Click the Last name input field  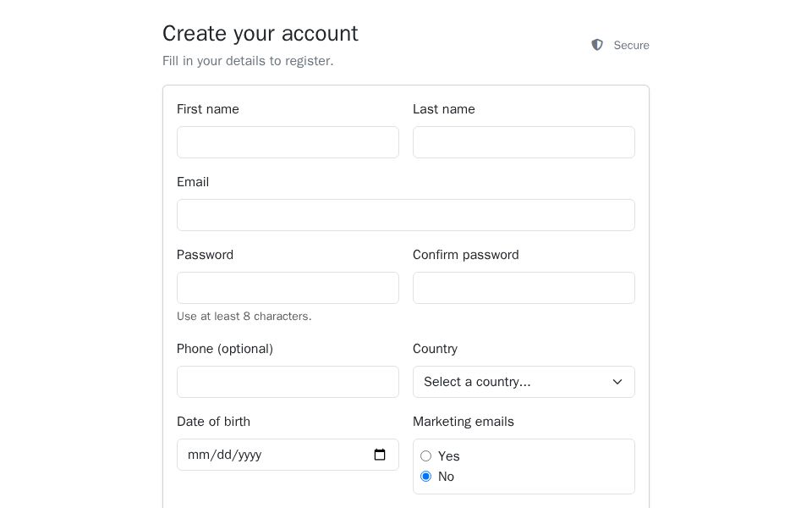pyautogui.click(x=524, y=142)
